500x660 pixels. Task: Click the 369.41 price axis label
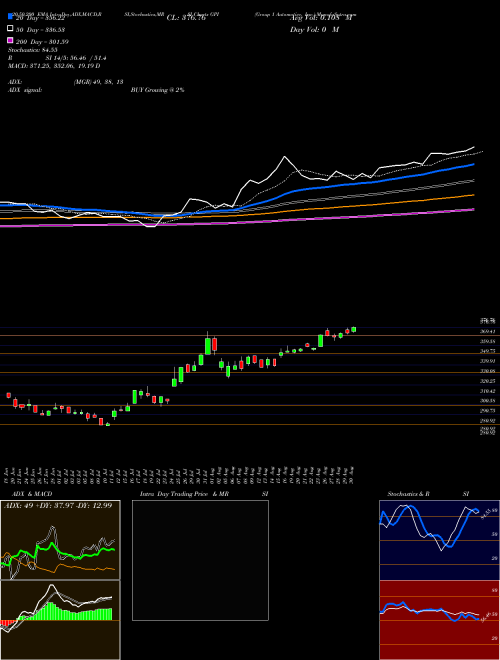pos(488,331)
